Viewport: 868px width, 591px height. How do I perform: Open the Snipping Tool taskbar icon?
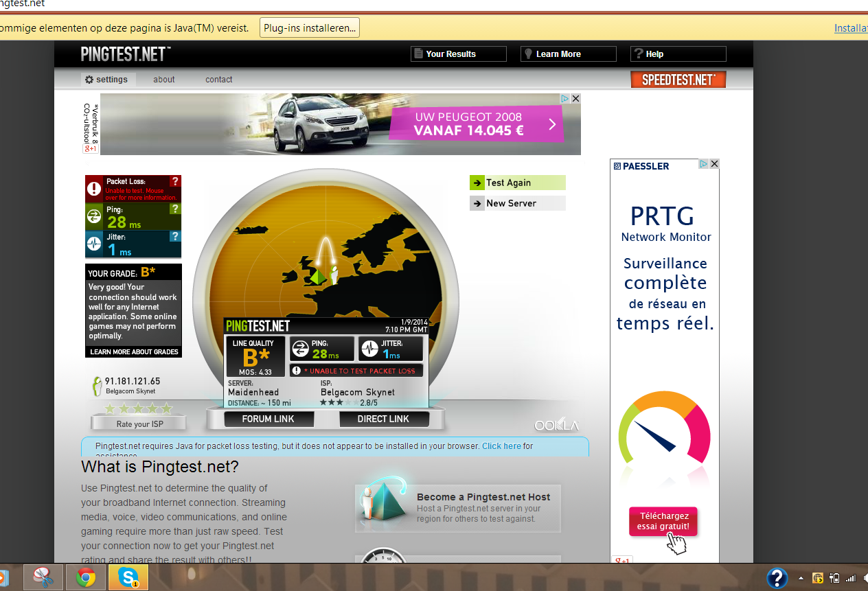pos(43,577)
